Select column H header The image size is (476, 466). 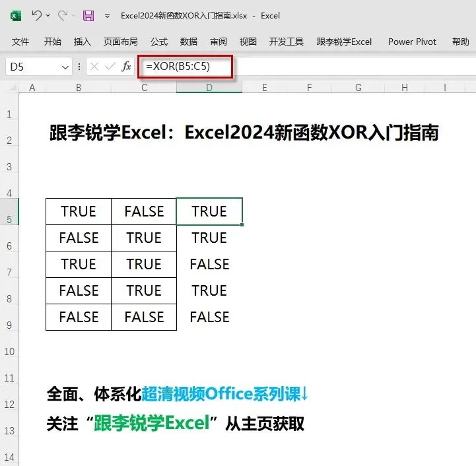(405, 88)
